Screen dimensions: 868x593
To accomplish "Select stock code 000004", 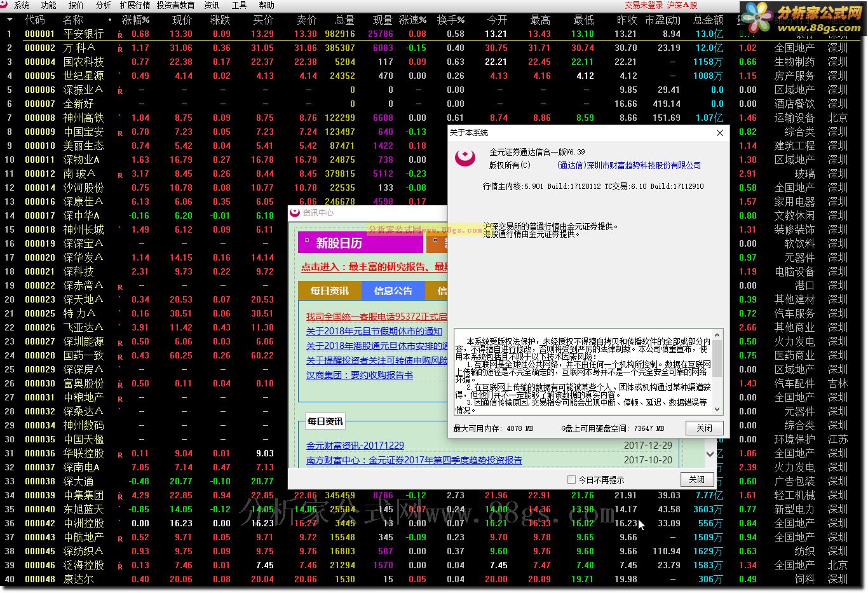I will pos(40,62).
